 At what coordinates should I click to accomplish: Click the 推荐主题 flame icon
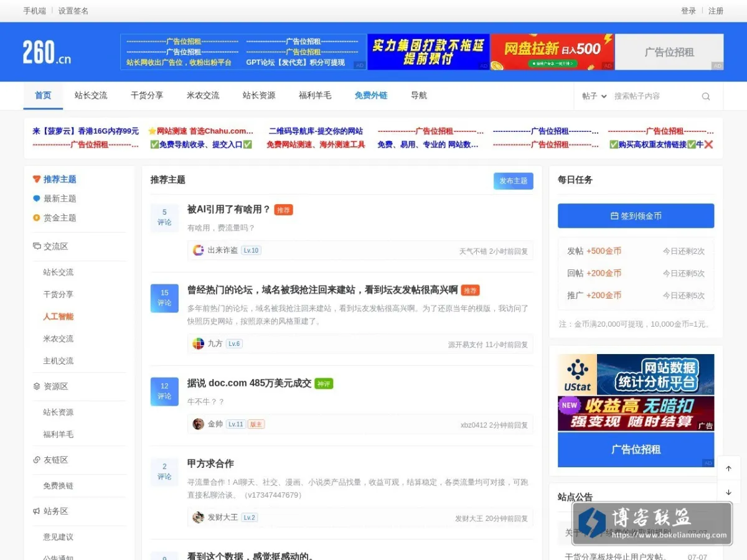tap(37, 179)
